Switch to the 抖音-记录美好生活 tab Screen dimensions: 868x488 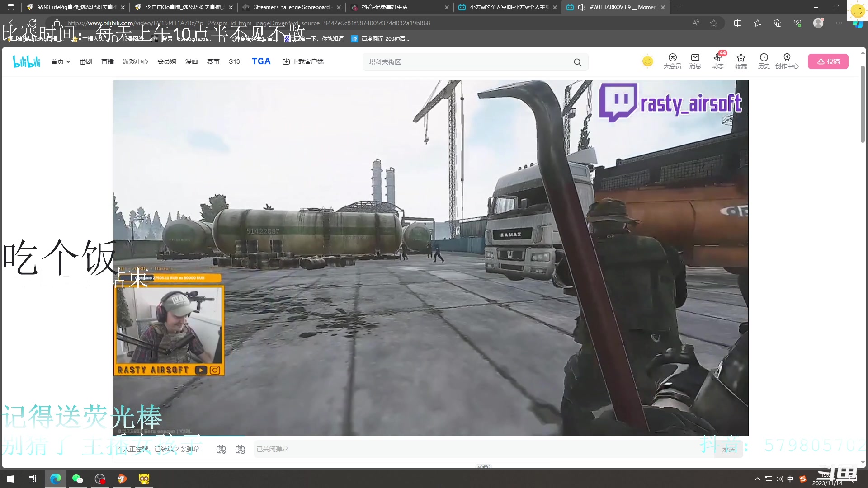400,7
